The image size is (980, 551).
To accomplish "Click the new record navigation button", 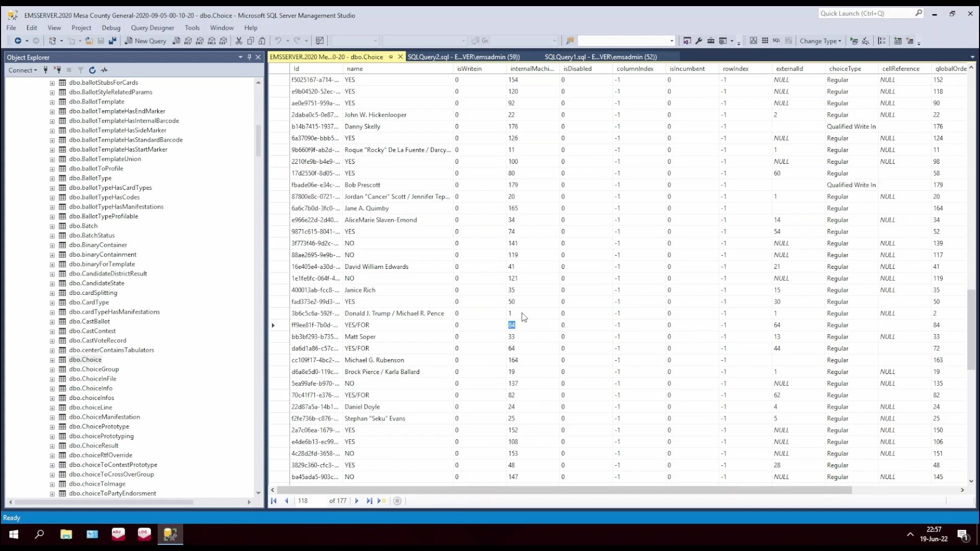I will point(382,501).
